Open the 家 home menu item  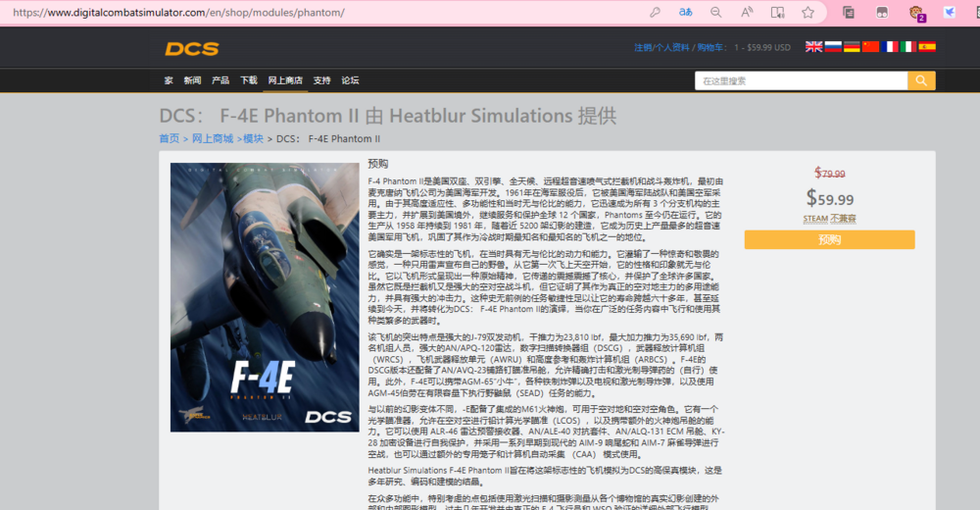tap(169, 80)
